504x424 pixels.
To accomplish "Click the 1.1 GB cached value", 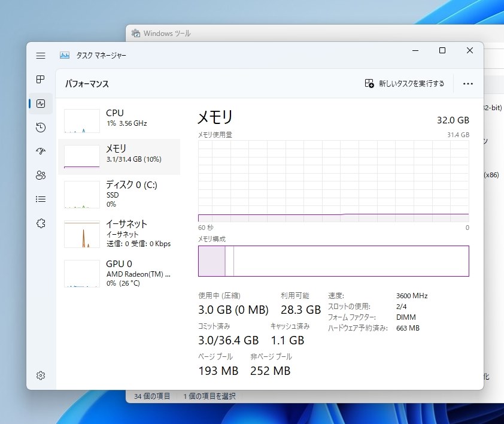I will [287, 340].
